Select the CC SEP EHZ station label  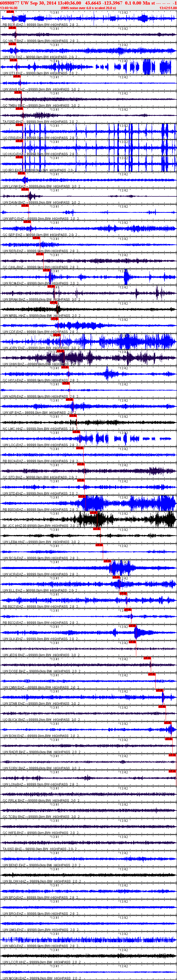(40, 235)
